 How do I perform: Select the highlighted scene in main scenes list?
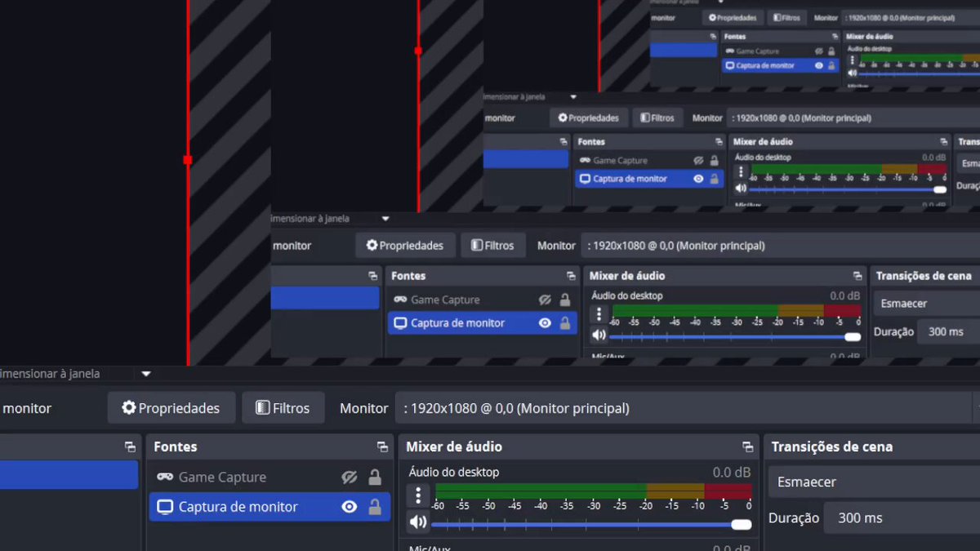[69, 475]
